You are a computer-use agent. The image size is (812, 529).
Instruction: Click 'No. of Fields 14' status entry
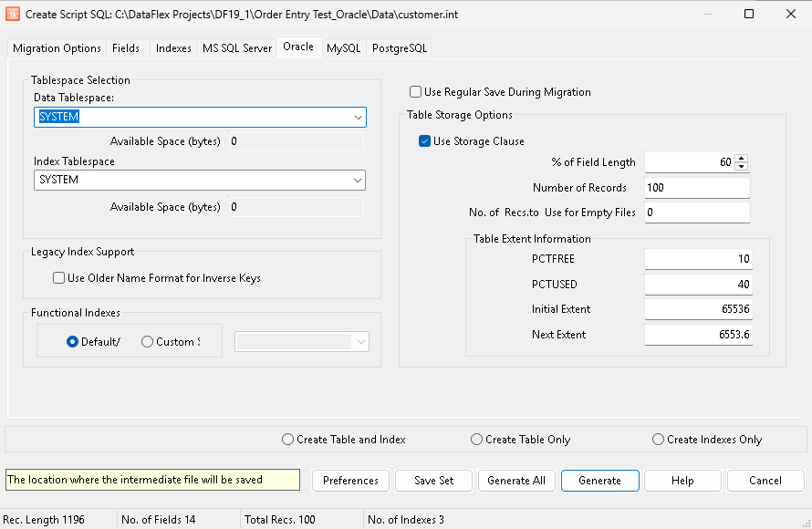coord(159,520)
